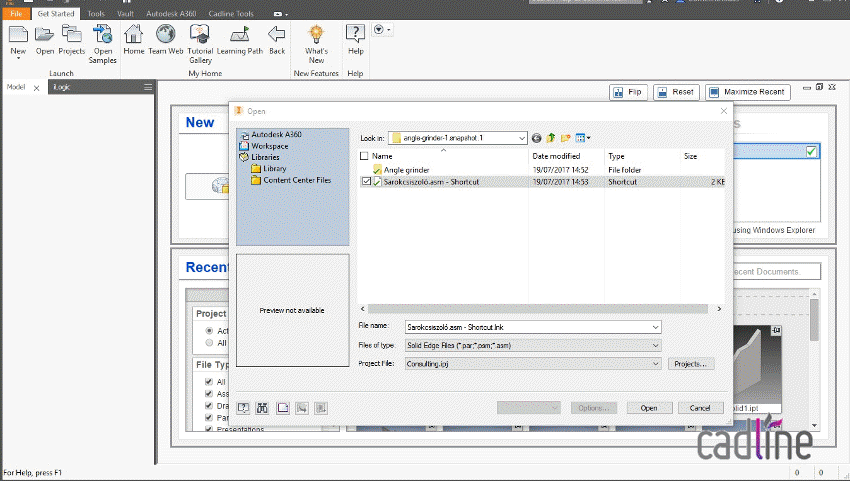This screenshot has width=850, height=481.
Task: Open the Tutorial Gallery
Action: [x=200, y=35]
